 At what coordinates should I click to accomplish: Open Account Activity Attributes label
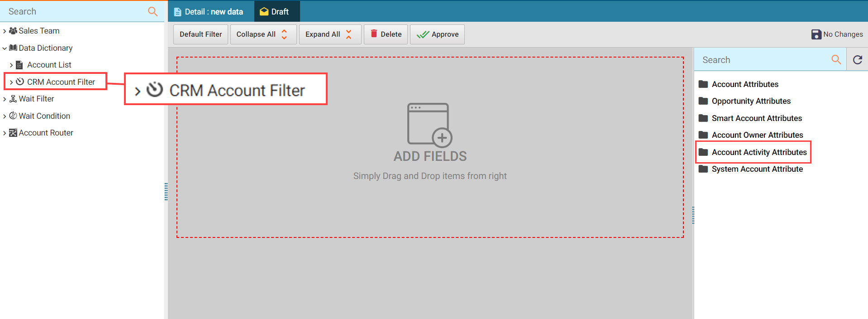tap(759, 152)
